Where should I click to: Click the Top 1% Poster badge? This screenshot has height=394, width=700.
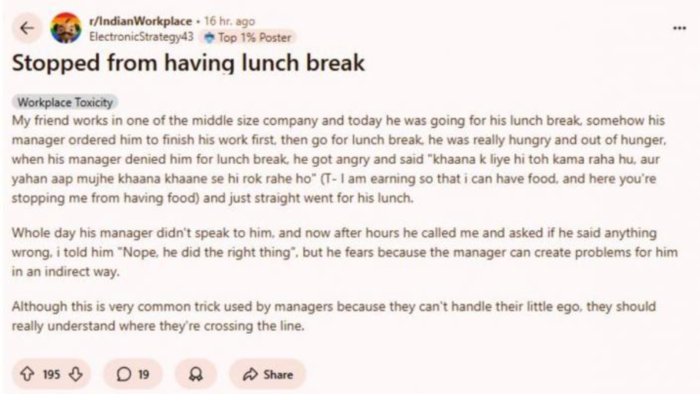tap(248, 37)
